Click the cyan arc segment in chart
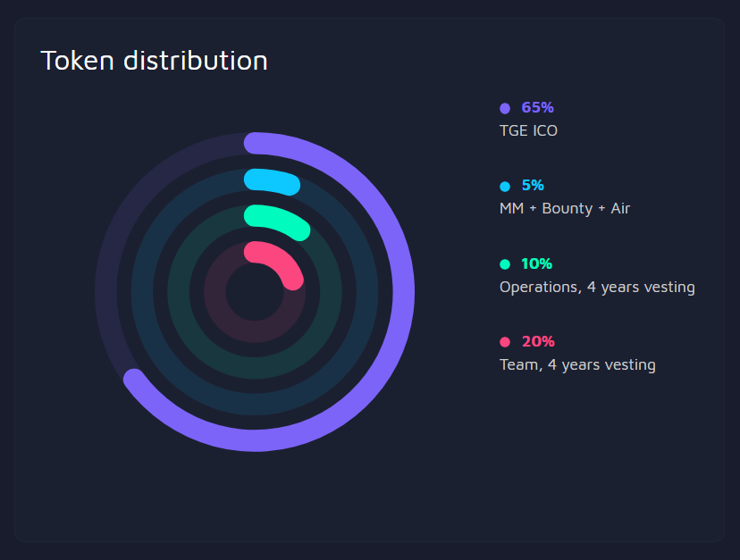 (273, 180)
